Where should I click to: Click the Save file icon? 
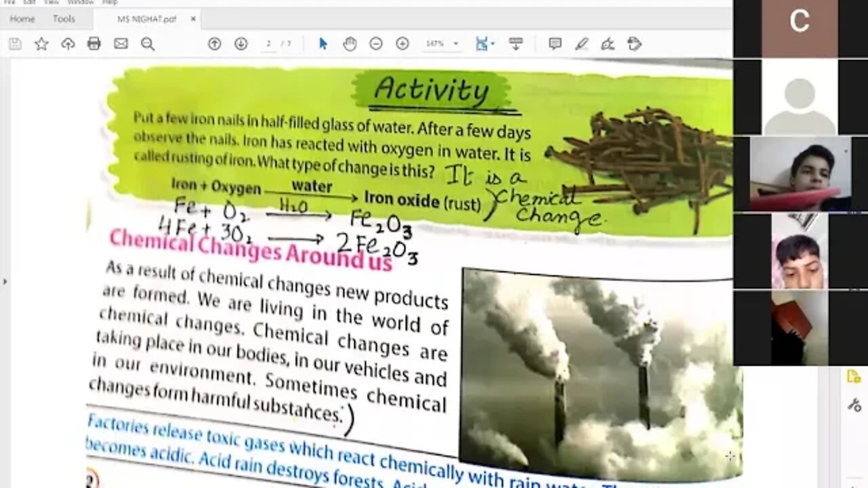pos(15,44)
